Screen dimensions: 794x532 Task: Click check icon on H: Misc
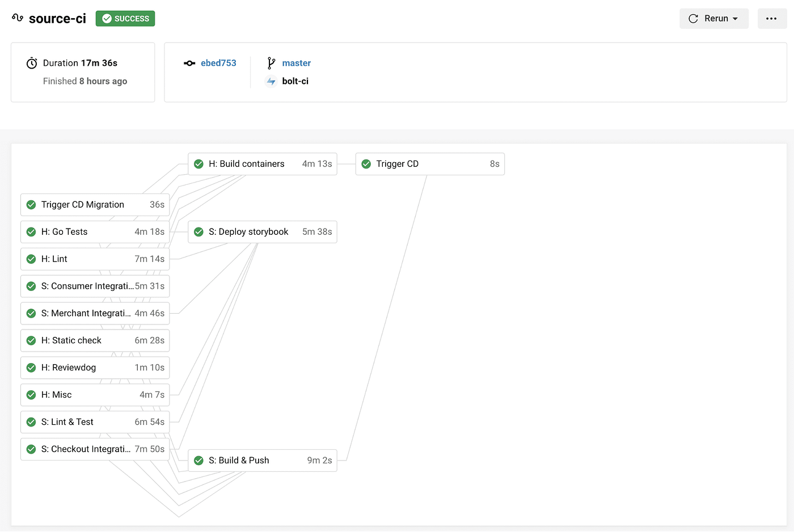point(31,395)
